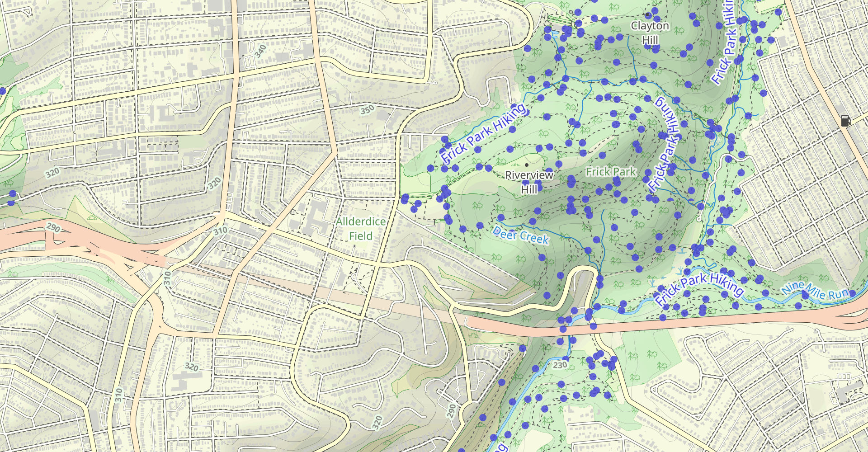868x452 pixels.
Task: Click the green Frick Park park label
Action: pyautogui.click(x=611, y=172)
